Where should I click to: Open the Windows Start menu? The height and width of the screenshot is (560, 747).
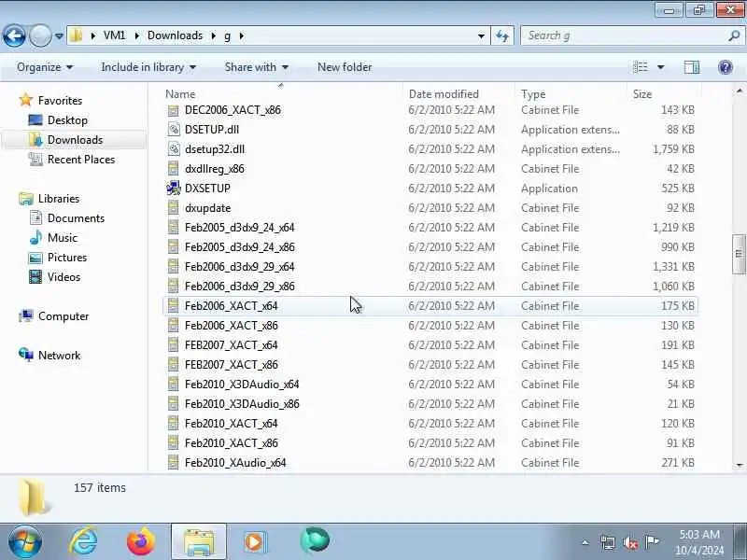pyautogui.click(x=25, y=542)
